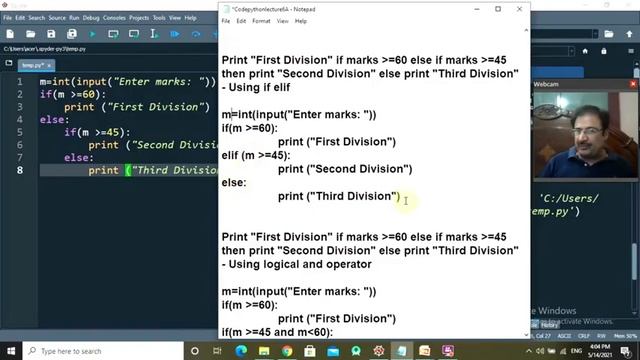
Task: Click the home icon in Spyder help pane
Action: 585,51
